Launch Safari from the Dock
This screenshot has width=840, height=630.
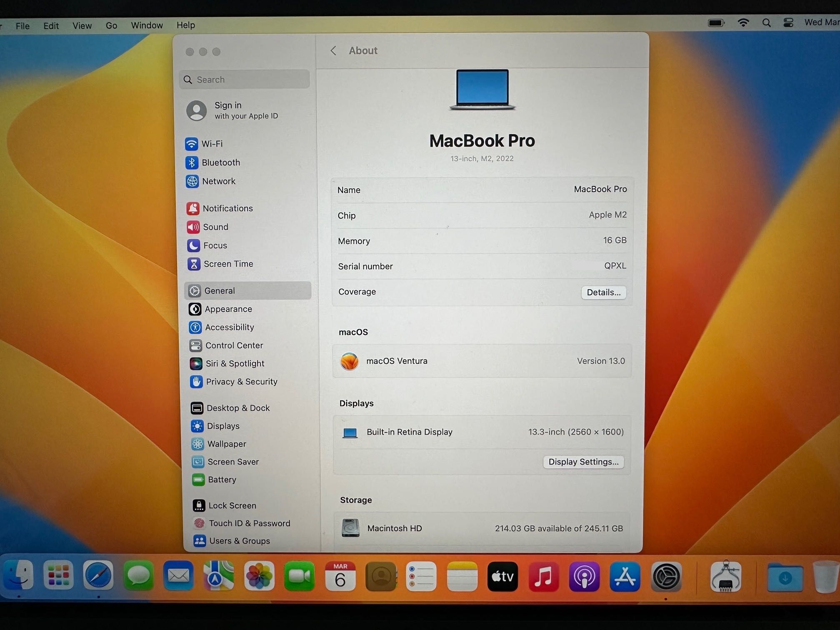point(98,576)
